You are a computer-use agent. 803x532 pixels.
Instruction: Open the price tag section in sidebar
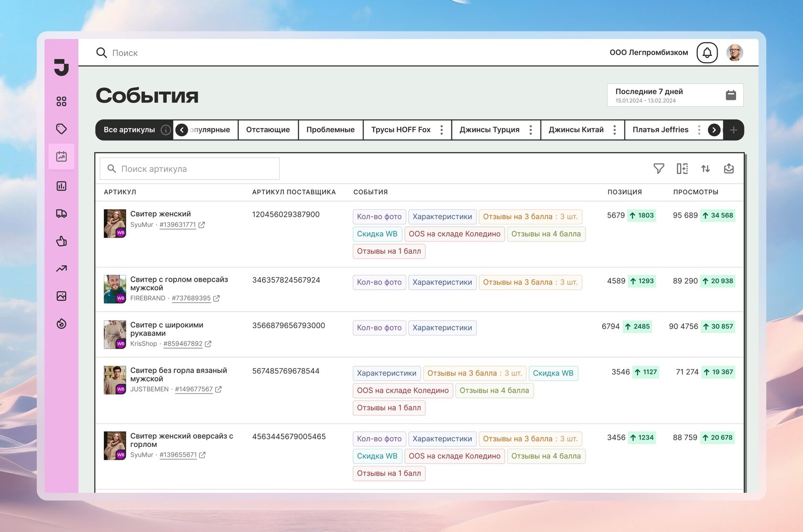click(61, 129)
